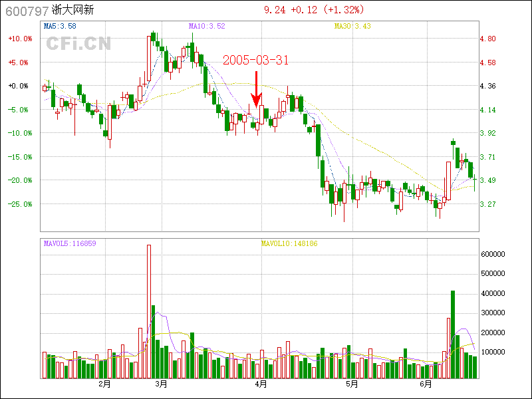Jump to the 3月 month marker

161,384
